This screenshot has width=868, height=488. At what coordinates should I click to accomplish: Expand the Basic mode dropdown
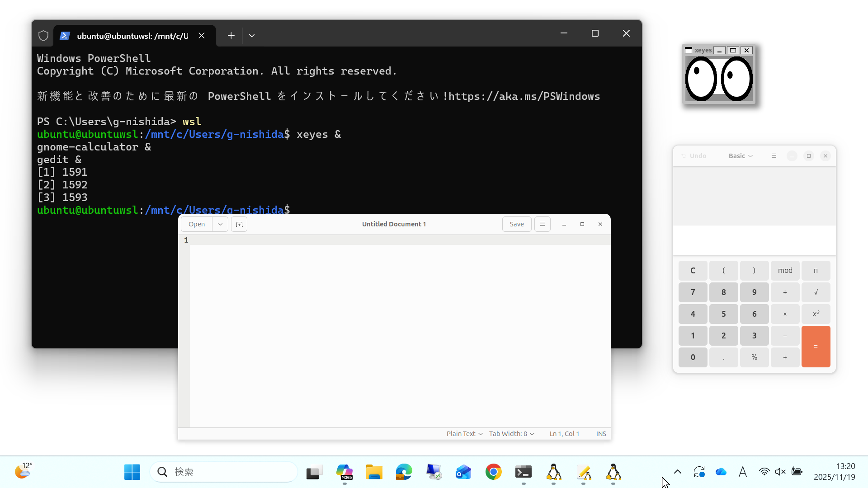[x=741, y=156]
